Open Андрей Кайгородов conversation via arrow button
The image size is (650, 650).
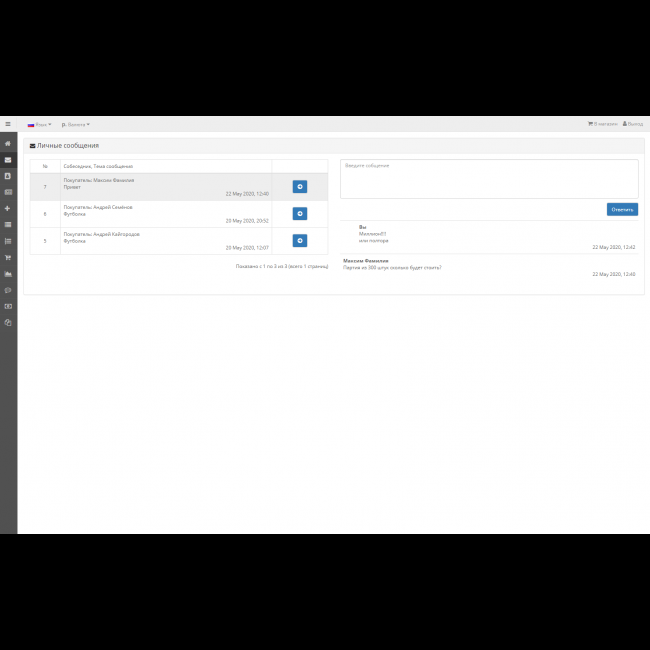point(300,241)
